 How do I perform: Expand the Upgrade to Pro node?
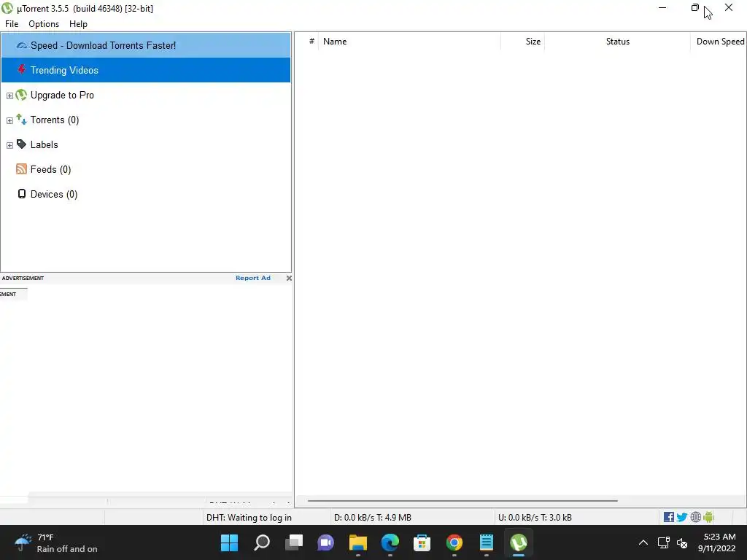click(x=9, y=96)
